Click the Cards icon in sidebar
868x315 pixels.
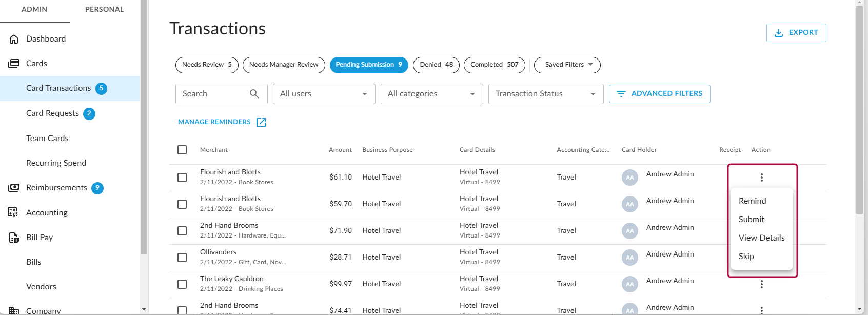[14, 64]
